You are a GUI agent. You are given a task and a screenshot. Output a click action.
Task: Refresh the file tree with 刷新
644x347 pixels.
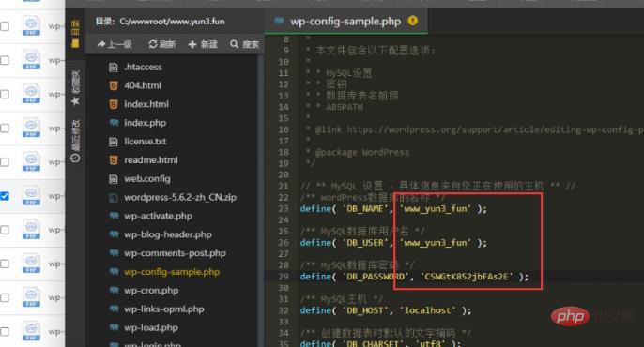pyautogui.click(x=162, y=44)
